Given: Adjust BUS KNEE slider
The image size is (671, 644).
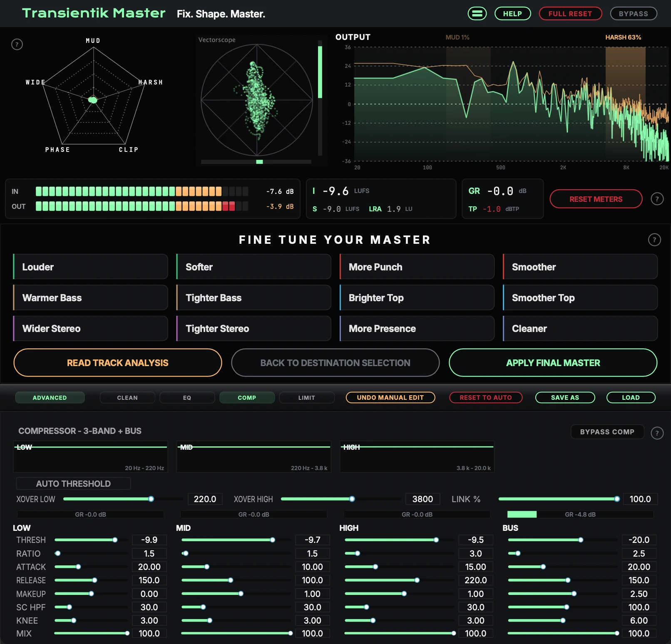Looking at the screenshot, I should [x=562, y=620].
